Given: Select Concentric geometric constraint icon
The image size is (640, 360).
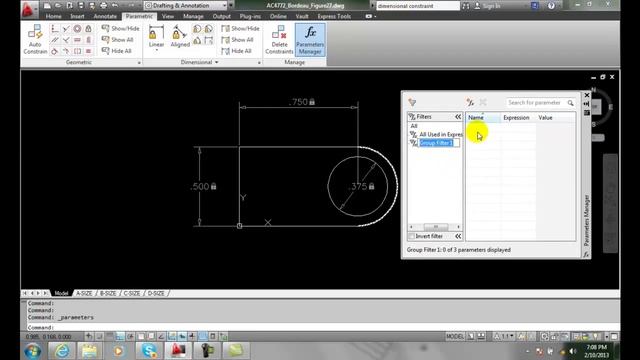Looking at the screenshot, I should 77,29.
